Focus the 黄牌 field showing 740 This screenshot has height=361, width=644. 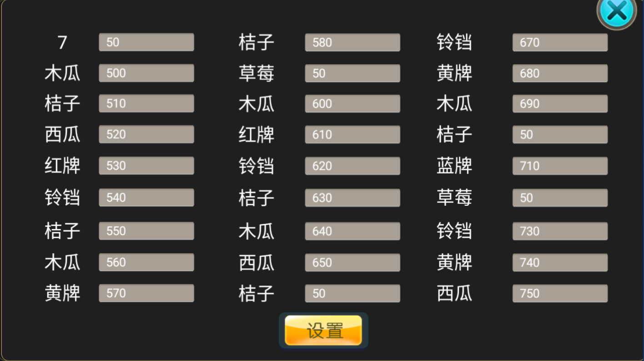click(560, 263)
